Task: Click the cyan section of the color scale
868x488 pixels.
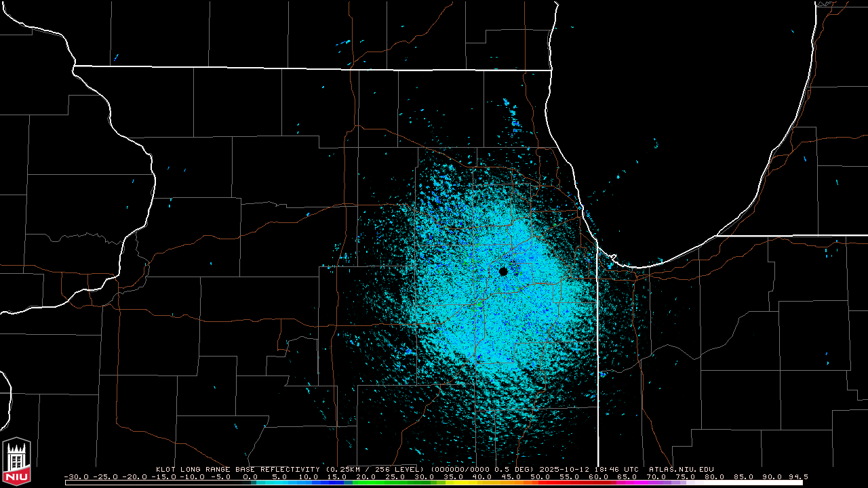Action: (285, 483)
